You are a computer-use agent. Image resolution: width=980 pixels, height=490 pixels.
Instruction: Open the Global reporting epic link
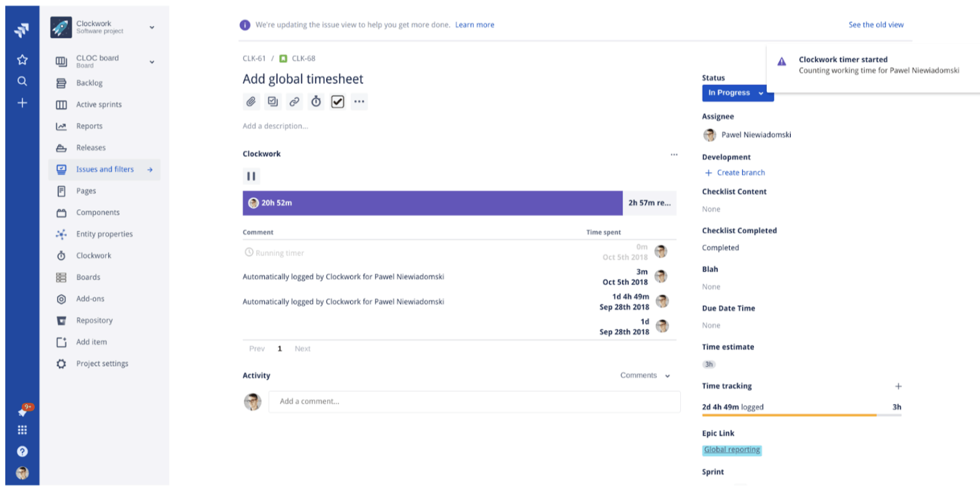tap(732, 450)
